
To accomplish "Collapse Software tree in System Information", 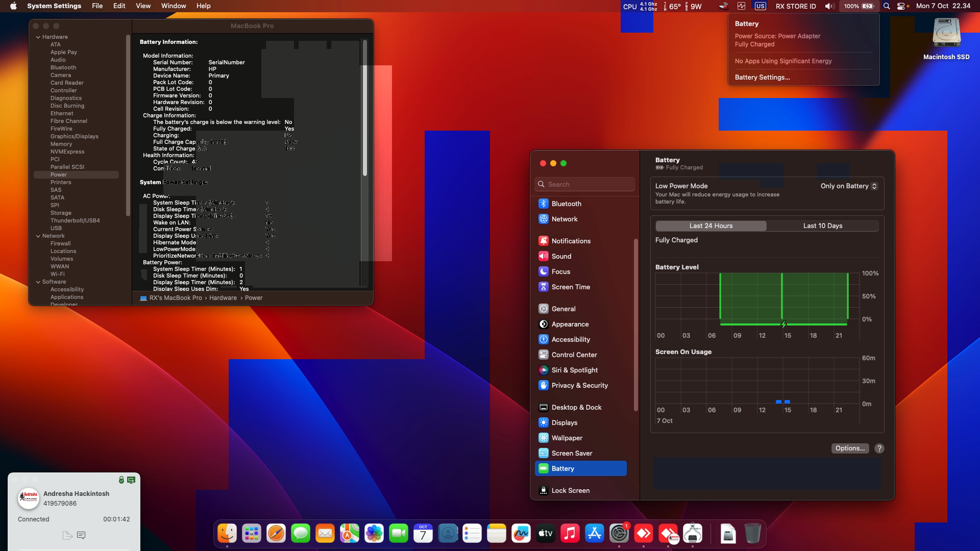I will point(38,282).
